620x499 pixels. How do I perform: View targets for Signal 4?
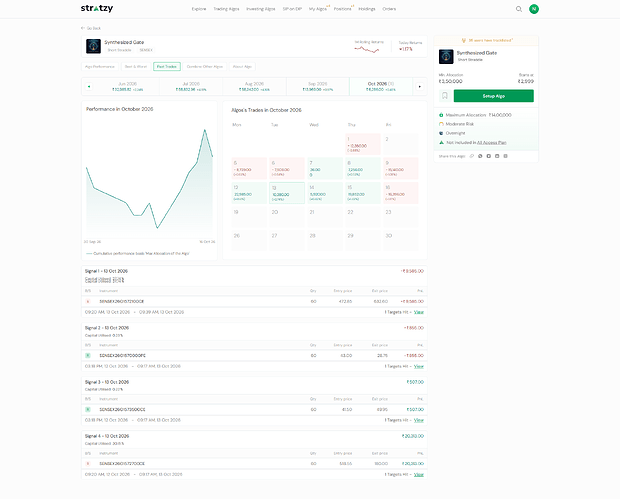(419, 474)
